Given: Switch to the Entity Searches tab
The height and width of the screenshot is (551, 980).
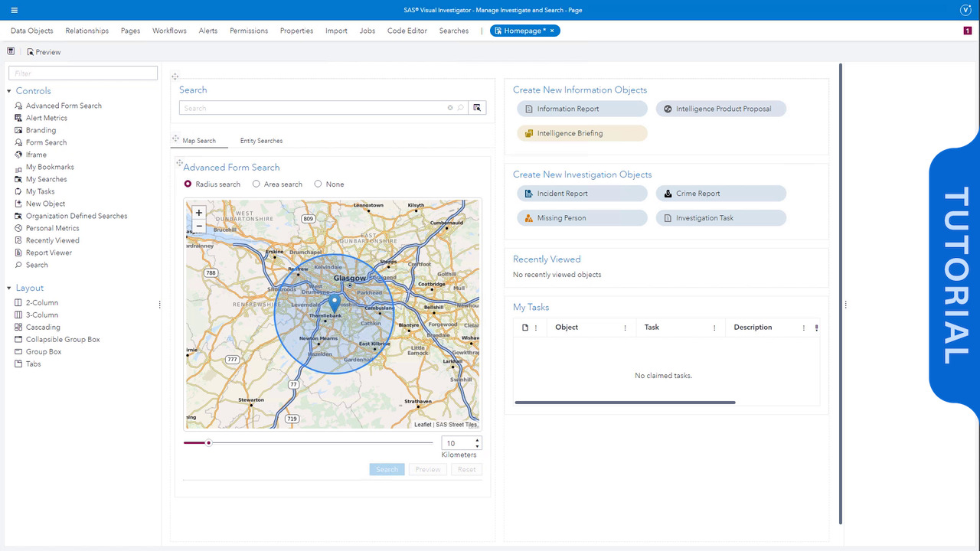Looking at the screenshot, I should [261, 141].
